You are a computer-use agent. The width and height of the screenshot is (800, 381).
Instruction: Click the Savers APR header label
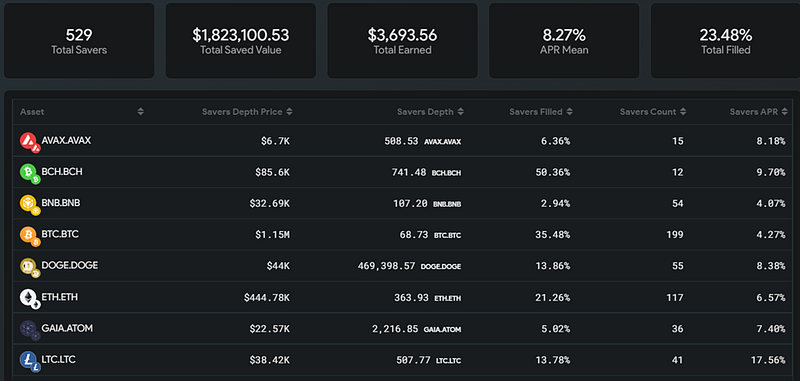(x=754, y=112)
